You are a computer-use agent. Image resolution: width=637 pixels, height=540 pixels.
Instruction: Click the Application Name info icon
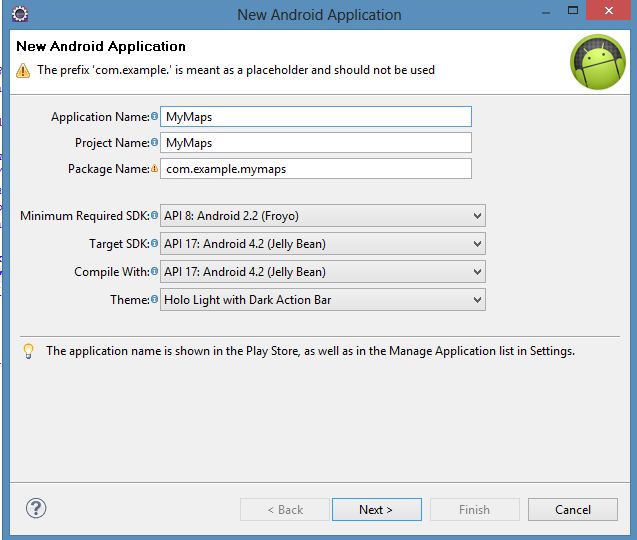click(154, 117)
